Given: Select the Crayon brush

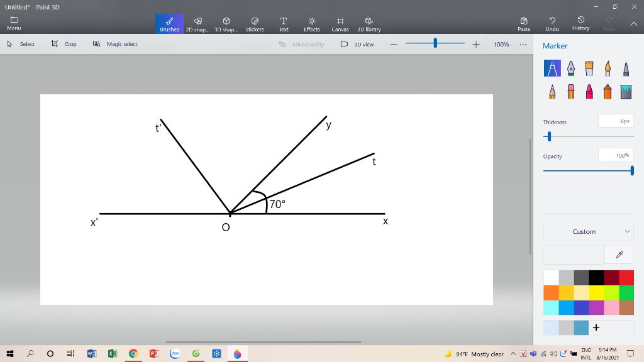Looking at the screenshot, I should click(589, 92).
